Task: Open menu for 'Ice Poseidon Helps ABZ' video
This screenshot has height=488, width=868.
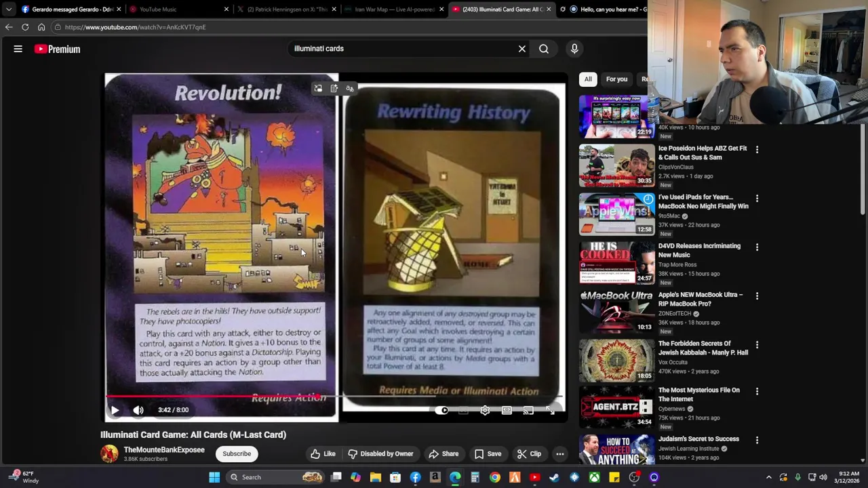Action: coord(757,149)
